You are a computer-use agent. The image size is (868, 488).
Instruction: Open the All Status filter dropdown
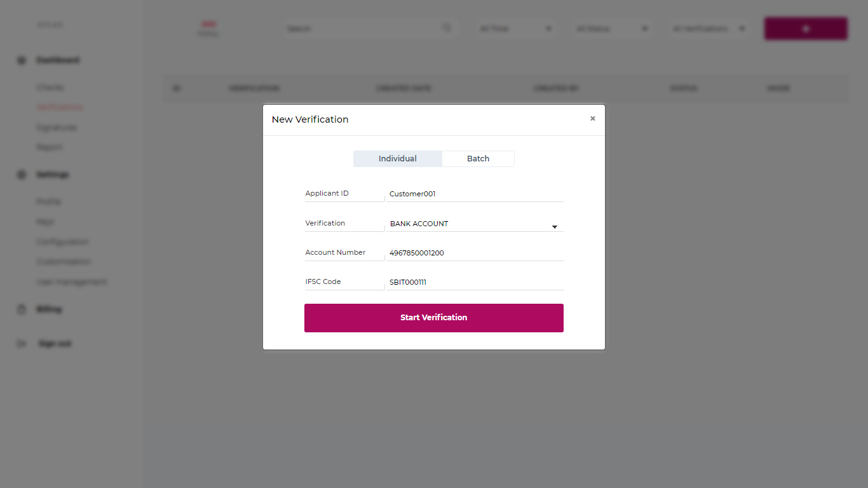click(x=612, y=29)
